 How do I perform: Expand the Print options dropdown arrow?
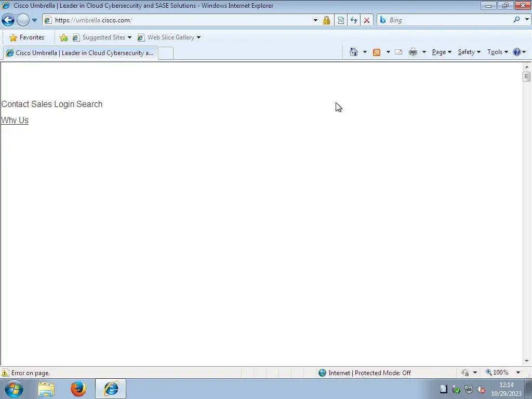pos(424,52)
